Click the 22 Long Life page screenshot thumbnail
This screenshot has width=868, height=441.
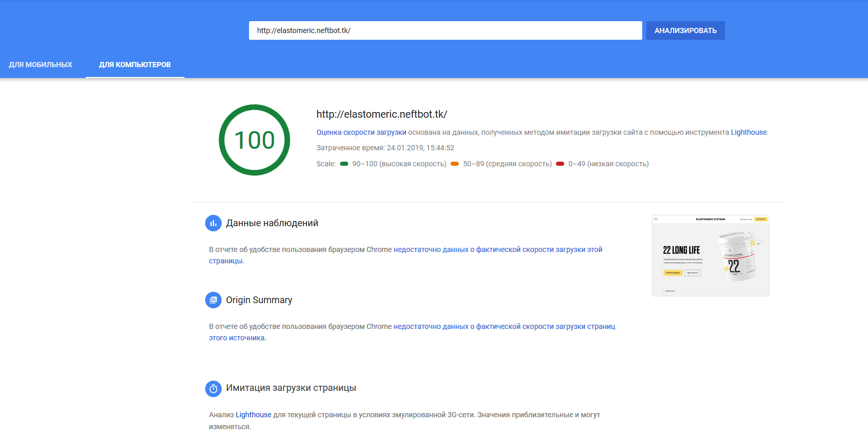pyautogui.click(x=710, y=256)
